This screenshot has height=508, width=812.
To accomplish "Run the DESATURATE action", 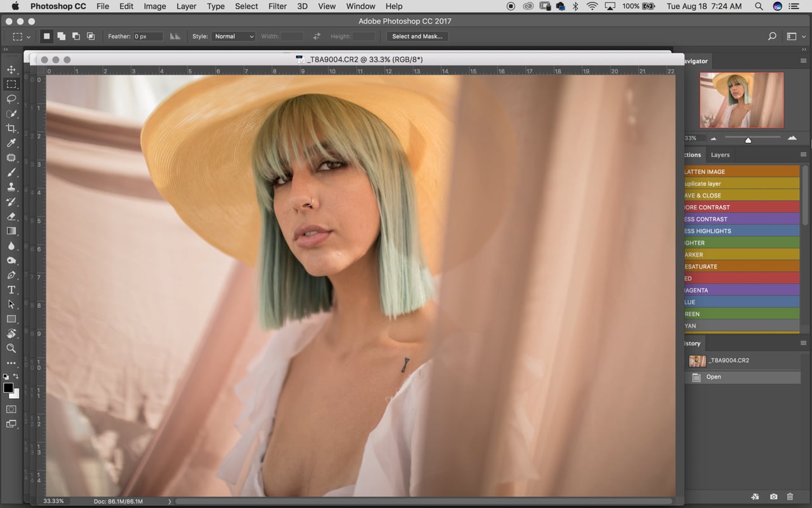I will [x=742, y=267].
